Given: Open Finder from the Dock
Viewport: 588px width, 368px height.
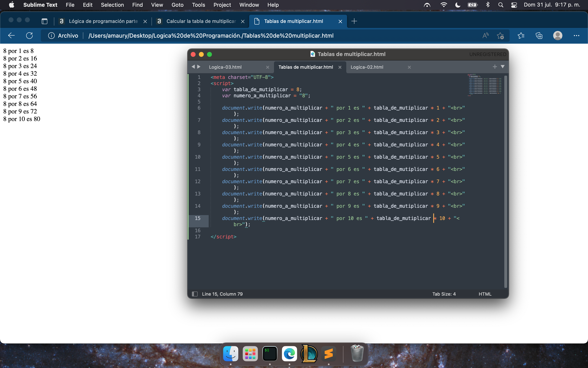Looking at the screenshot, I should click(231, 353).
